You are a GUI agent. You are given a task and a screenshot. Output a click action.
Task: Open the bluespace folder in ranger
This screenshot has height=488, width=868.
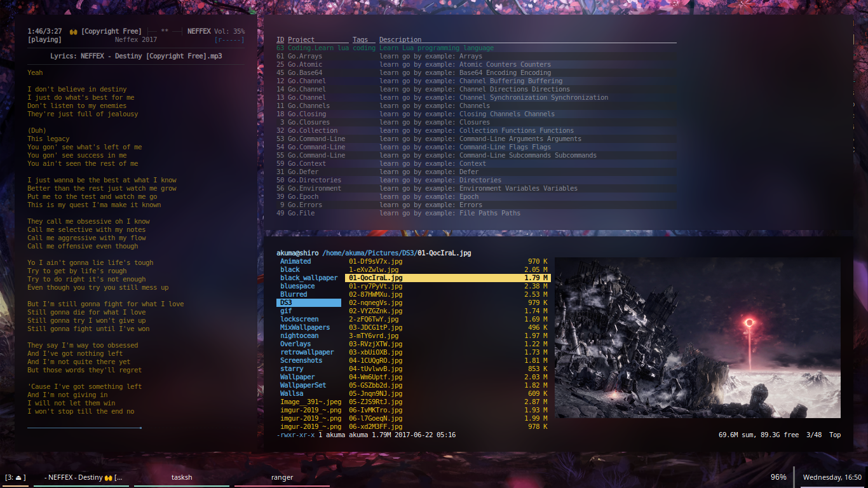(x=297, y=286)
